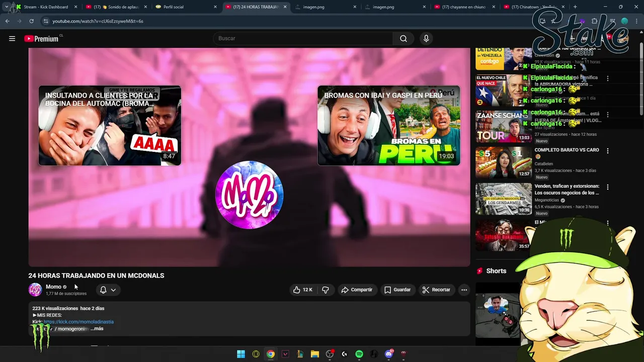The width and height of the screenshot is (644, 362).
Task: Click the 223 K visualizaciones text
Action: [55, 308]
